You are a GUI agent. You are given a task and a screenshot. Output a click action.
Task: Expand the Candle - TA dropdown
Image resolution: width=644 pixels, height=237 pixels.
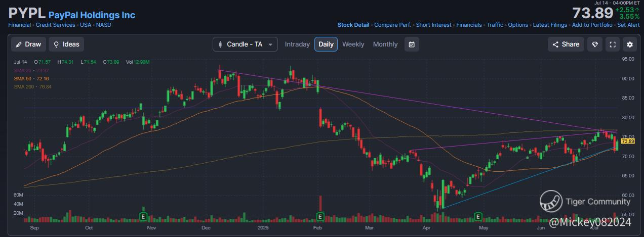point(245,44)
